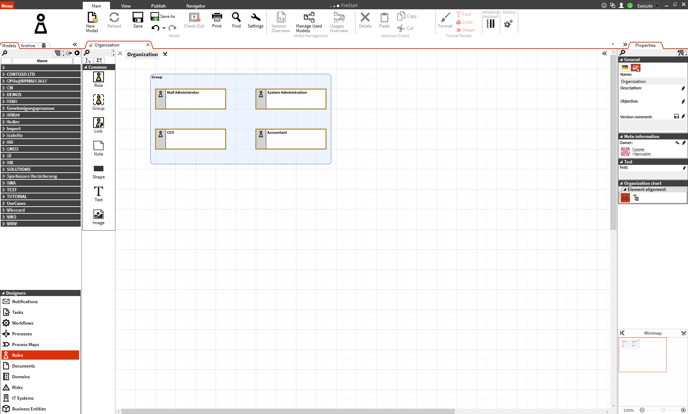Click the Delete ribbon button
This screenshot has height=414, width=688.
(365, 20)
